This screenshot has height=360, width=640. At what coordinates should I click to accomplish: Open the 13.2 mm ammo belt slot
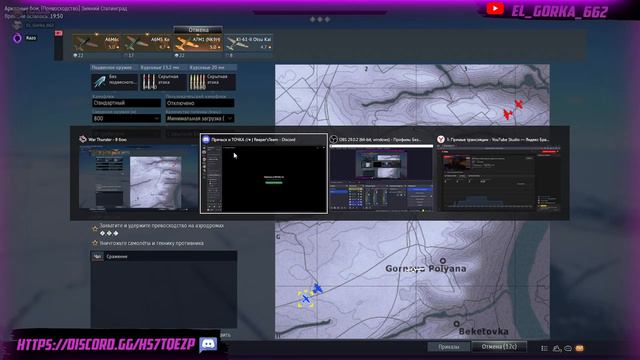163,82
